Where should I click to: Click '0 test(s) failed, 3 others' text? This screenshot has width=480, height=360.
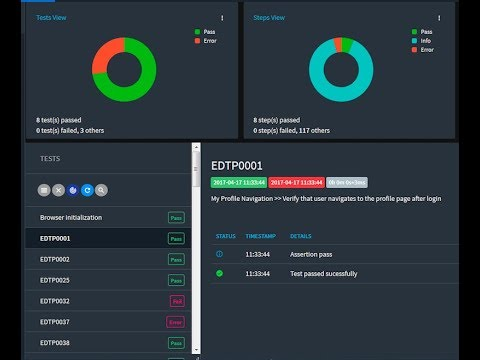(x=70, y=130)
